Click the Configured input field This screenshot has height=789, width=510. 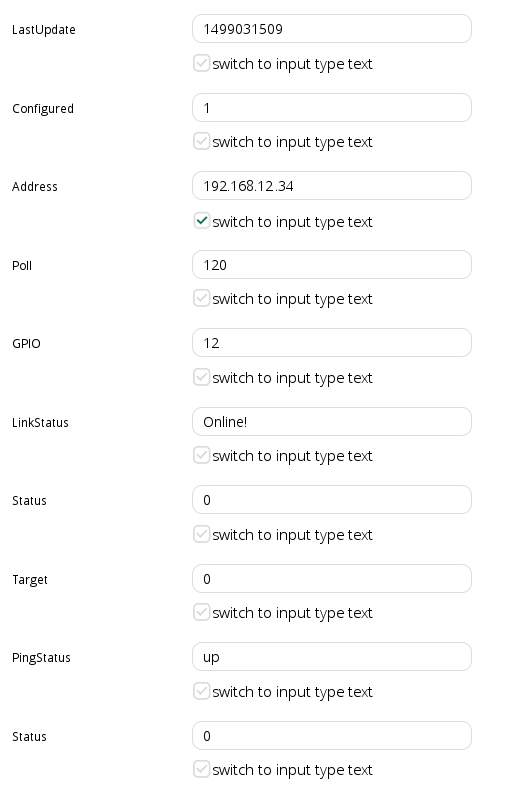(x=332, y=107)
